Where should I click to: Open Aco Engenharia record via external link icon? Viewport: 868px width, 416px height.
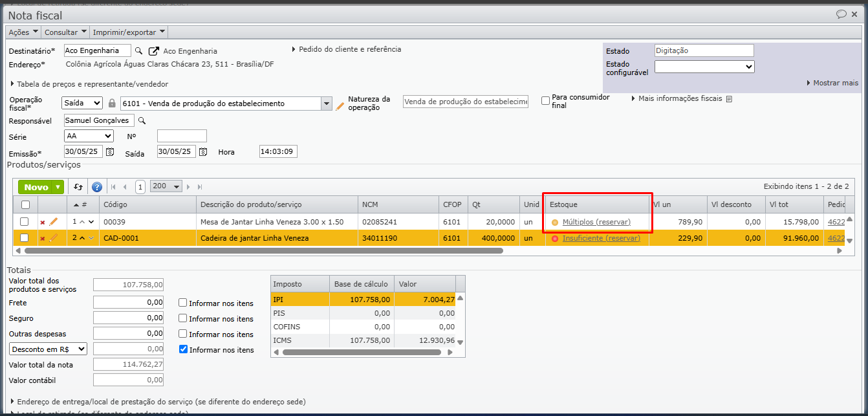(x=153, y=51)
